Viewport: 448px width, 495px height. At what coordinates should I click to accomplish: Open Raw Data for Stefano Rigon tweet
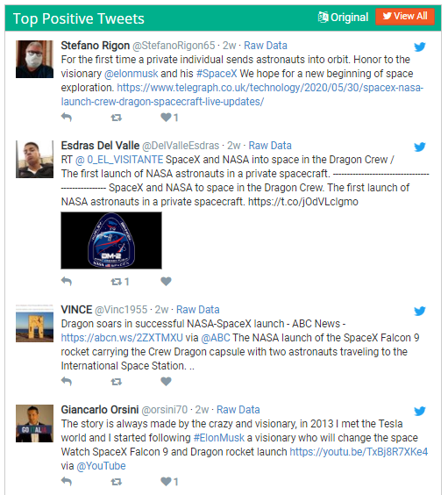tap(266, 46)
